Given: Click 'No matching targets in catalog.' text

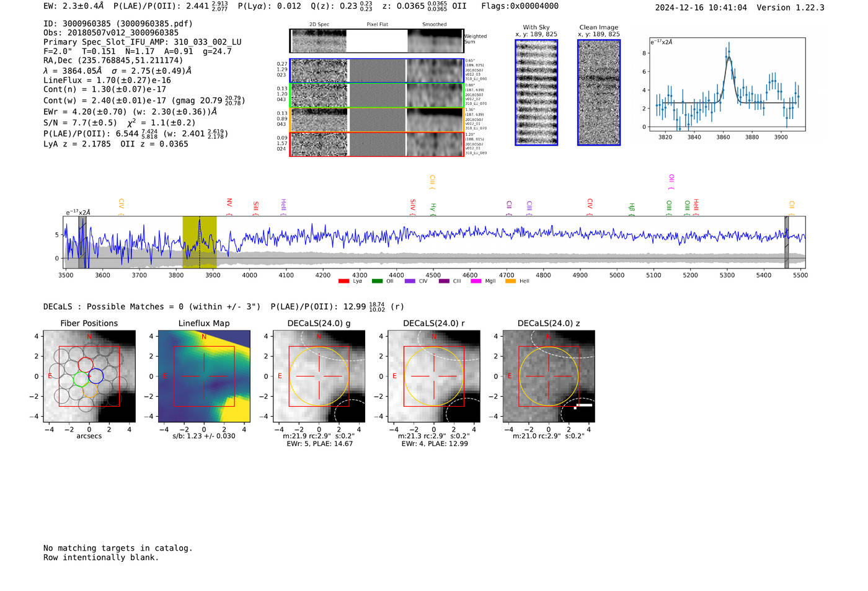Looking at the screenshot, I should (118, 548).
